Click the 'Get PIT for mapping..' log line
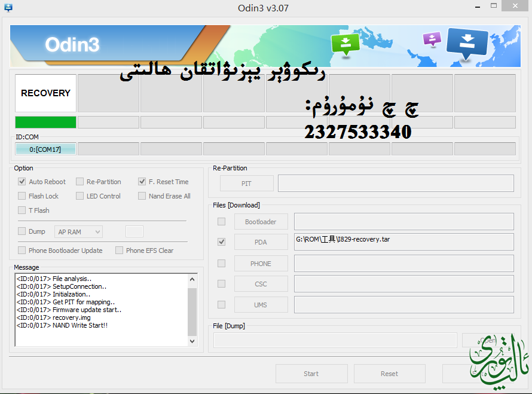Viewport: 532px width, 394px height. pyautogui.click(x=66, y=302)
